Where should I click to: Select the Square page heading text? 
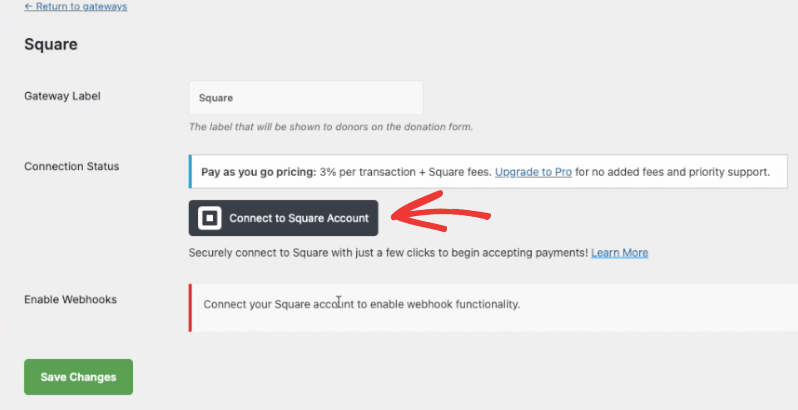51,44
